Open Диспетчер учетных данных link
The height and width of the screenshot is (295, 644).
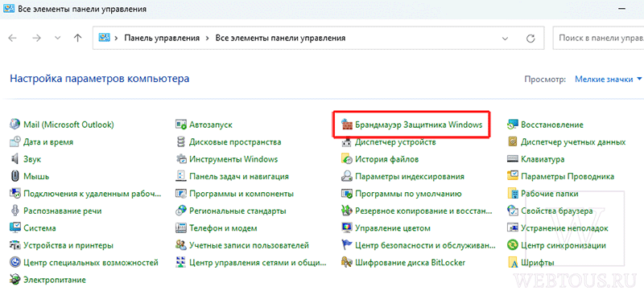pyautogui.click(x=573, y=142)
